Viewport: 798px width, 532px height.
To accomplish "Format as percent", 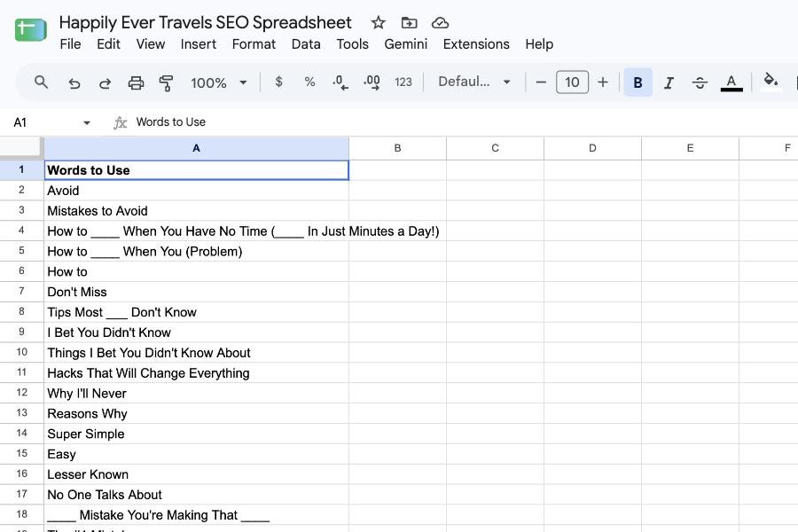I will pos(309,82).
